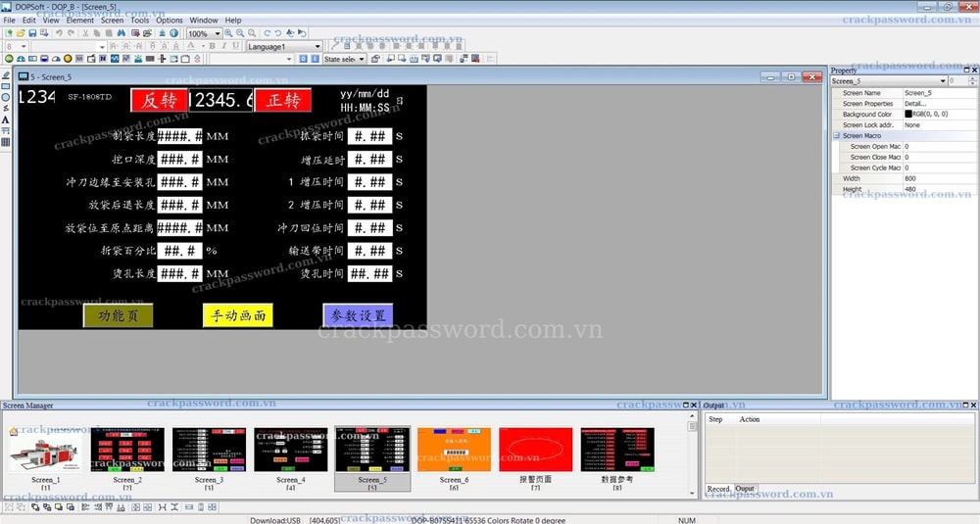
Task: Click the info/about icon in toolbar
Action: click(173, 33)
